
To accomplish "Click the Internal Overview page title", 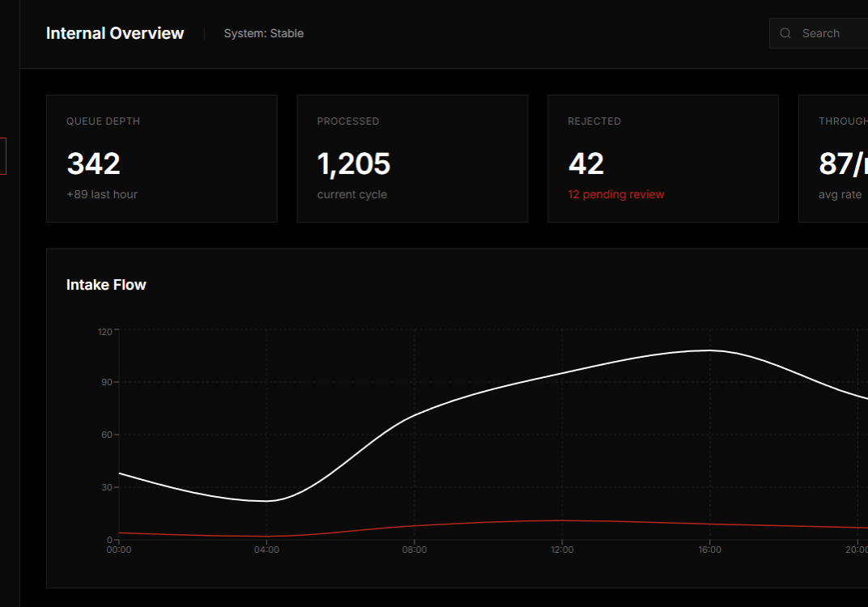I will 115,33.
